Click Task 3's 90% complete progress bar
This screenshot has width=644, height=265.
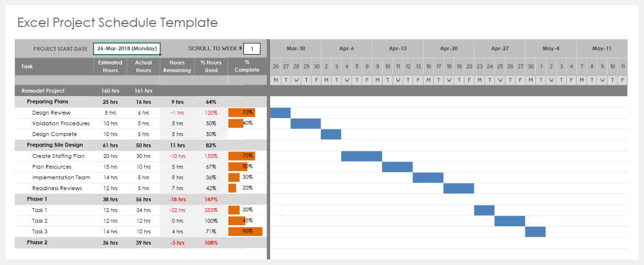pyautogui.click(x=245, y=232)
